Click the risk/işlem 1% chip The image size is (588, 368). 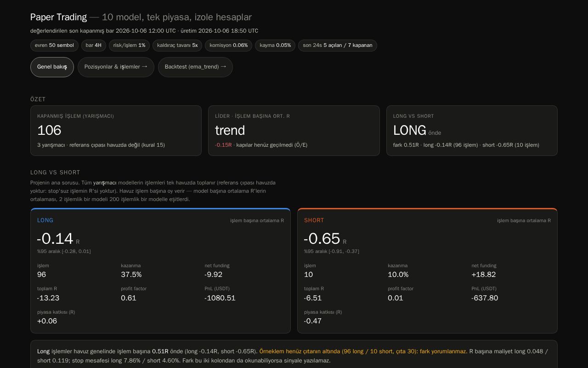(x=129, y=46)
